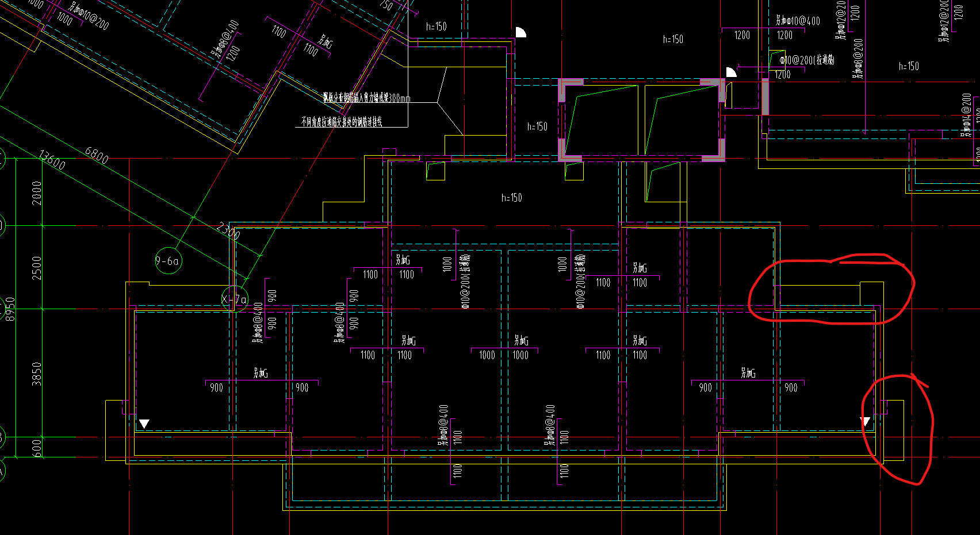The width and height of the screenshot is (980, 535).
Task: Pick the 13600 dimension text
Action: pos(52,160)
